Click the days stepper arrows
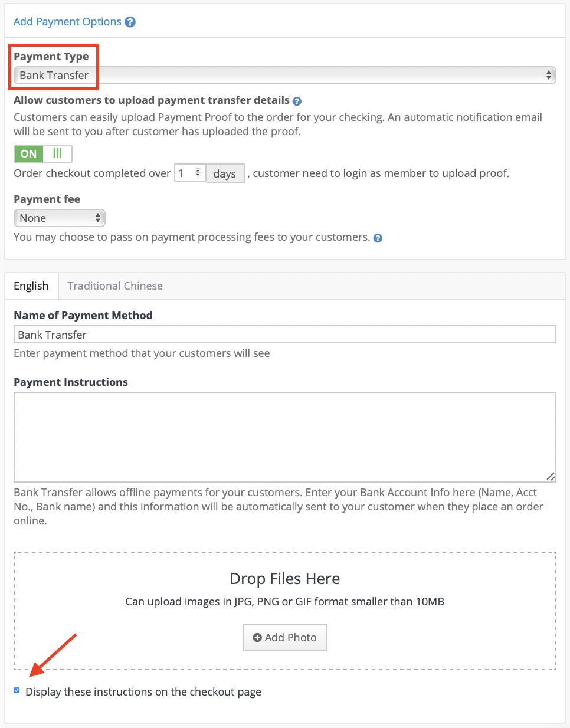 point(198,173)
